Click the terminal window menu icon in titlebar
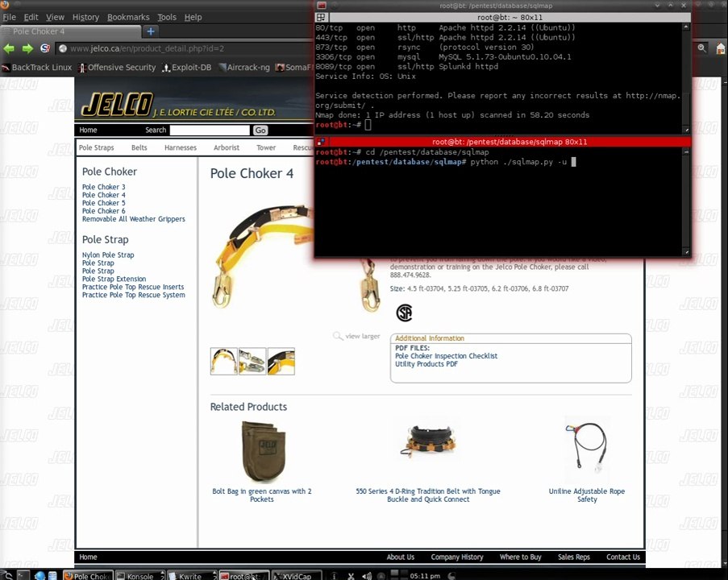The height and width of the screenshot is (580, 728). coord(322,6)
